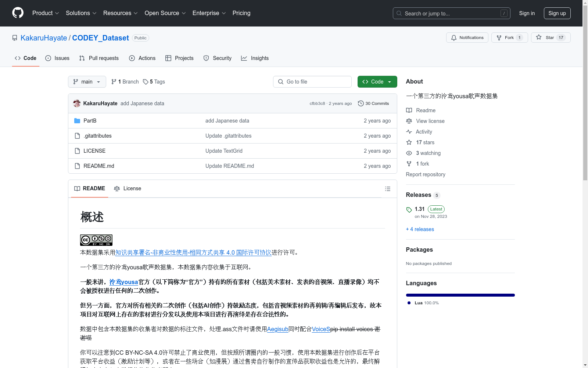Click the Notifications bell button
Viewport: 588px width, 368px height.
(467, 38)
